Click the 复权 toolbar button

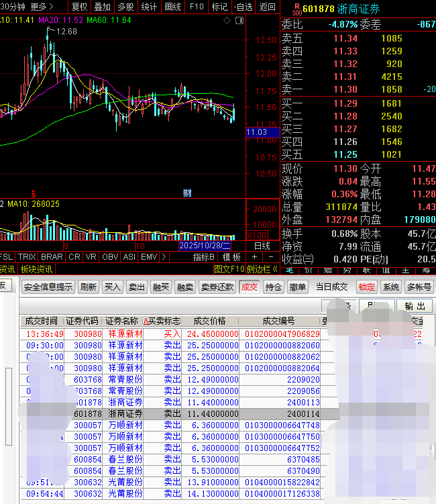coord(79,7)
